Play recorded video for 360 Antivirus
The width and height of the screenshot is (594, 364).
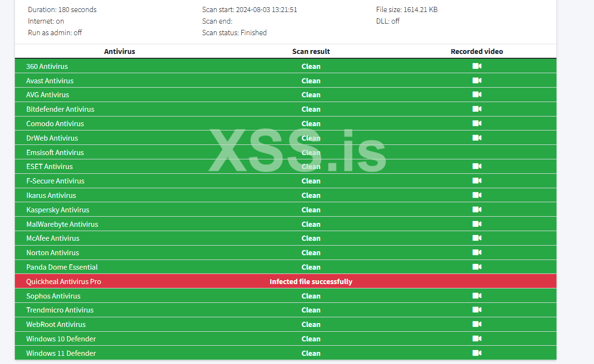click(x=477, y=66)
